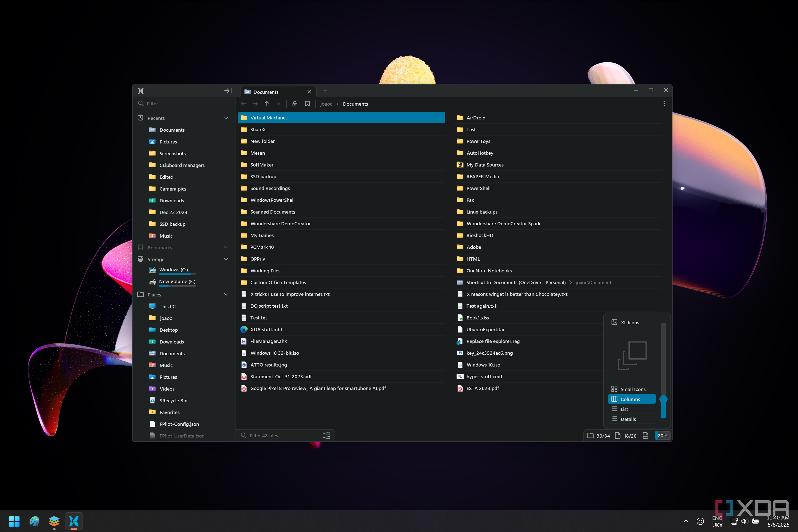Collapse the sidebar with the arrow-to-bar icon
Image resolution: width=798 pixels, height=532 pixels.
click(x=228, y=91)
